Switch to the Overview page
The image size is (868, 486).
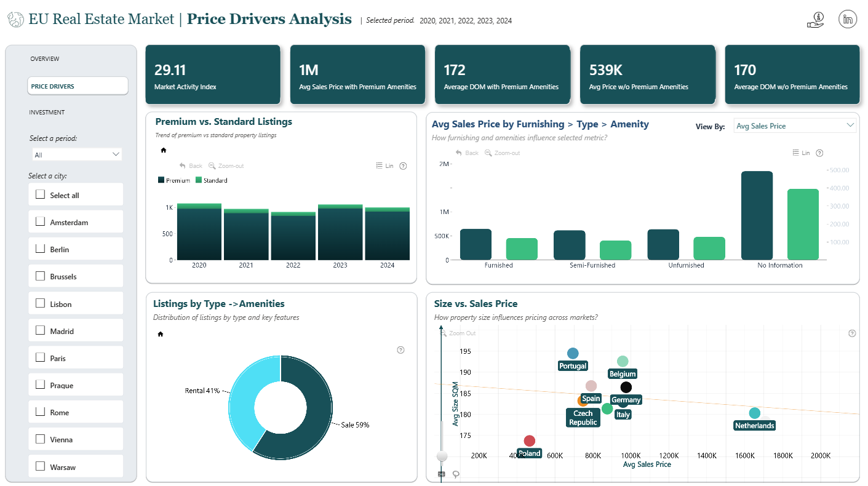coord(45,59)
